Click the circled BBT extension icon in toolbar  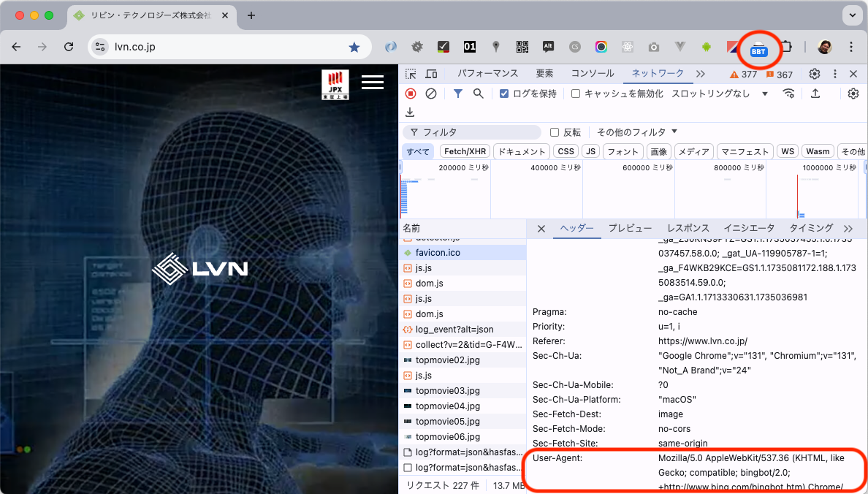[x=758, y=50]
